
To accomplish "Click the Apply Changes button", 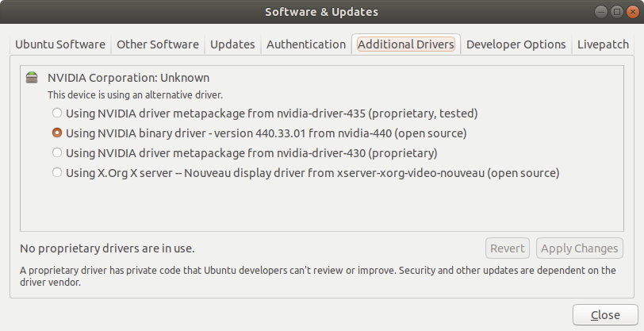I will (580, 248).
